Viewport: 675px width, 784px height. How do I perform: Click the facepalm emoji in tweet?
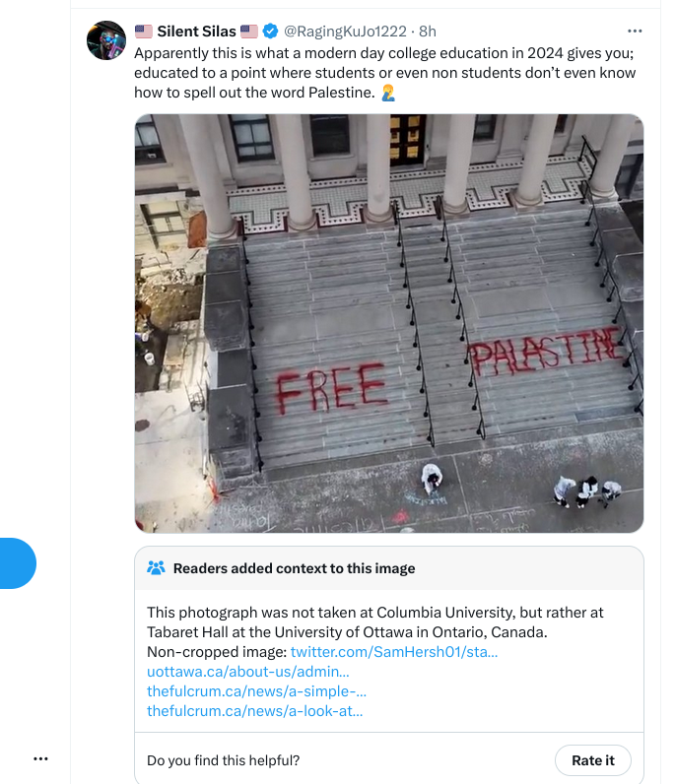(388, 93)
